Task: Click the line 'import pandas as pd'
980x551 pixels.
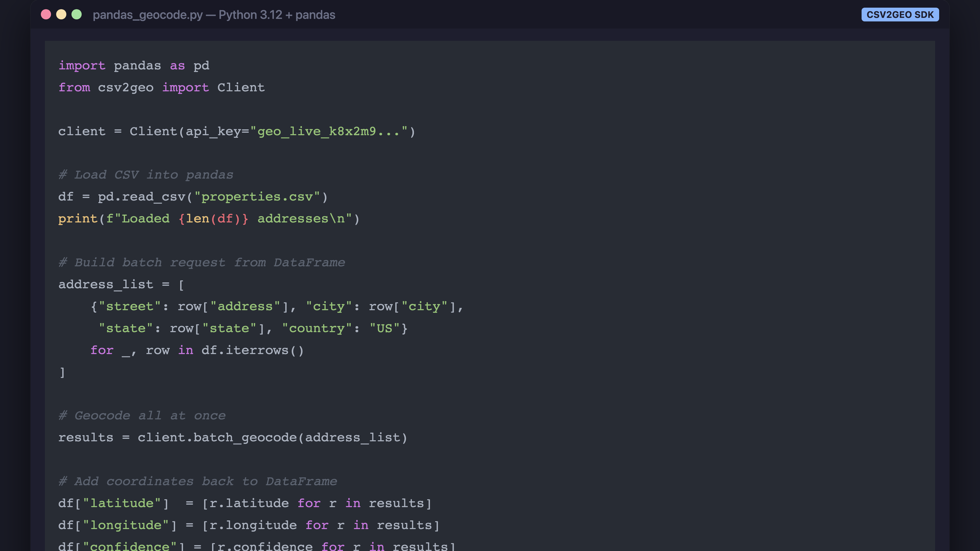Action: [x=133, y=66]
